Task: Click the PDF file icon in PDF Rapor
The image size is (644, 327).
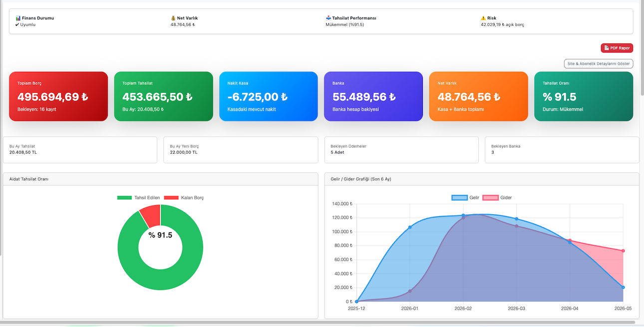Action: click(x=607, y=48)
